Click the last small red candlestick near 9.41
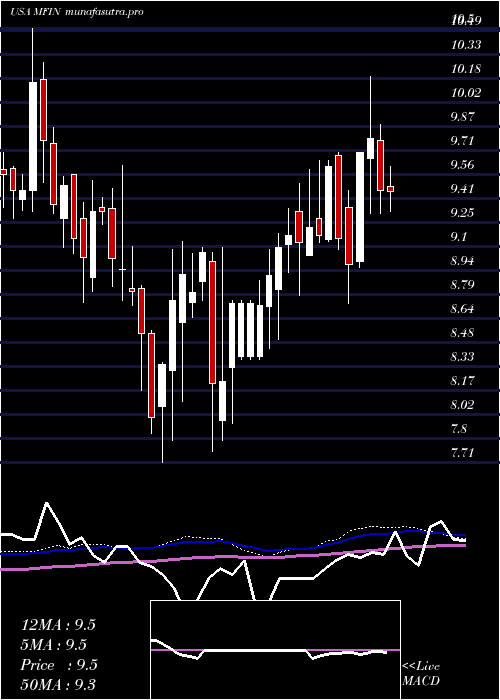This screenshot has width=500, height=700. click(x=391, y=189)
